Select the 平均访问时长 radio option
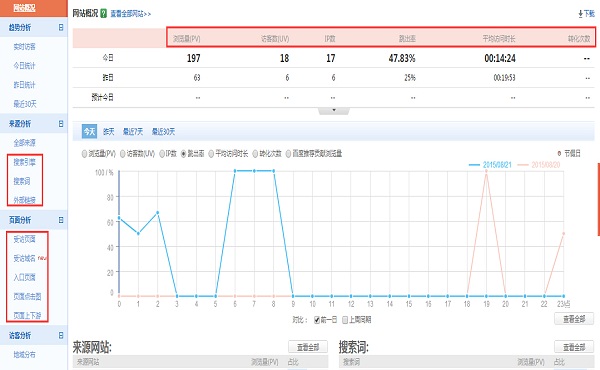600x370 pixels. click(211, 154)
